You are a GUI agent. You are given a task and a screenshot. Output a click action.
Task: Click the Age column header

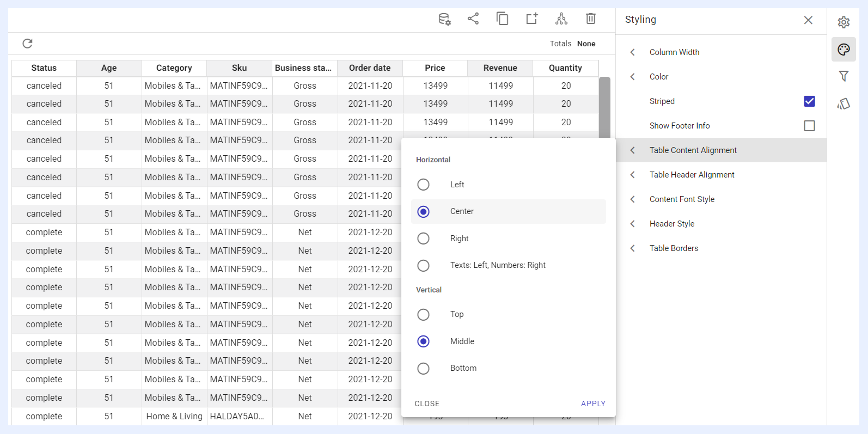pos(109,68)
